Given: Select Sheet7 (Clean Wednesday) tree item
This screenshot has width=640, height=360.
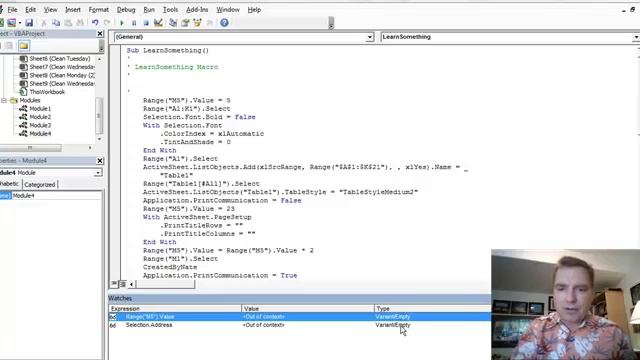Looking at the screenshot, I should (62, 67).
